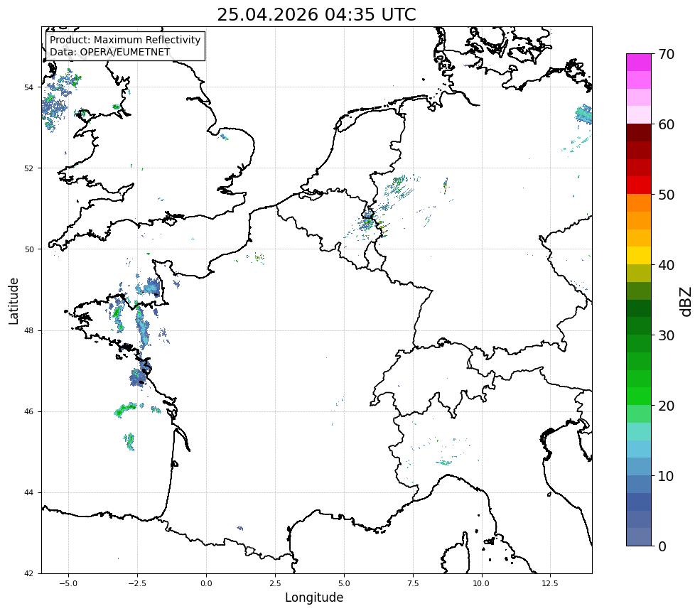Select the green 20 dBZ colorbar segment
Viewport: 700px width, 611px height.
(x=638, y=396)
